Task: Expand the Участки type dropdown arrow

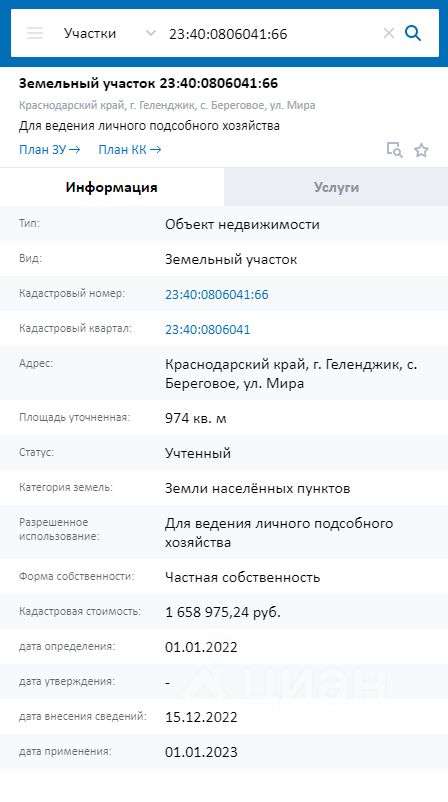Action: pyautogui.click(x=151, y=33)
